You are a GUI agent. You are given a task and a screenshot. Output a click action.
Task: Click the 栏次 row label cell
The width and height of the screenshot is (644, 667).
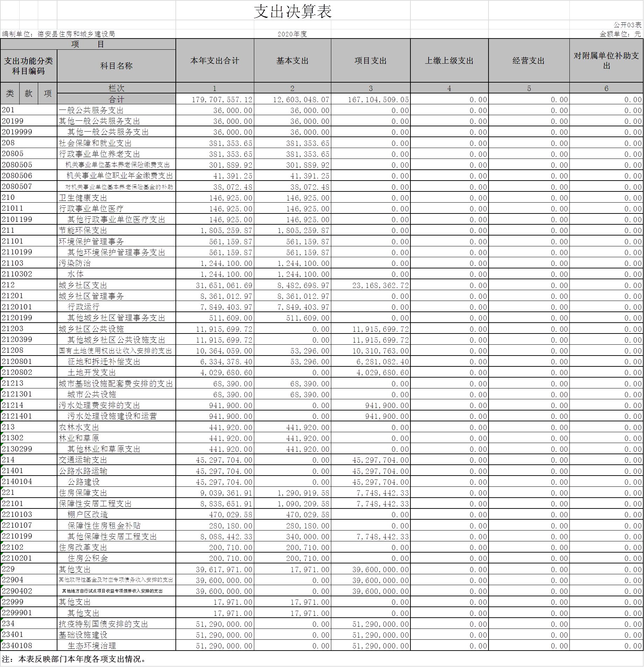click(x=116, y=88)
